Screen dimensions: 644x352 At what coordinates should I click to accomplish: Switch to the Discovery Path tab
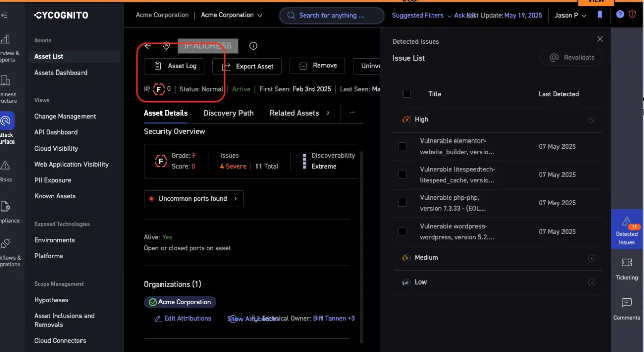coord(228,113)
